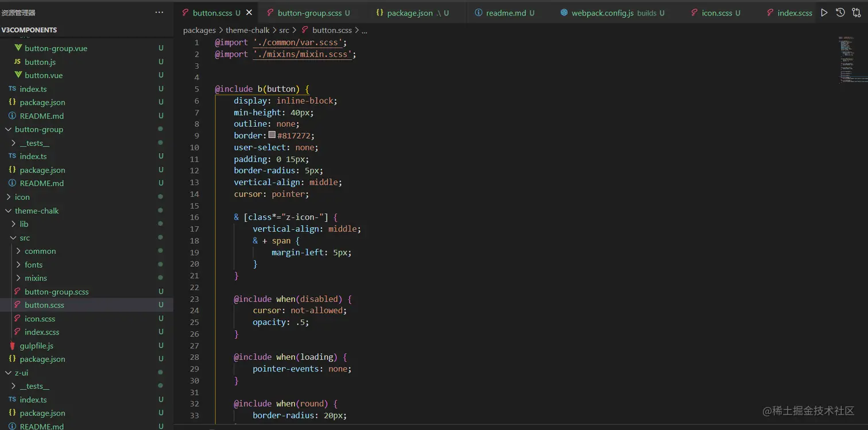This screenshot has width=868, height=430.
Task: Expand __tests__ folder under z-ui
Action: click(87, 386)
